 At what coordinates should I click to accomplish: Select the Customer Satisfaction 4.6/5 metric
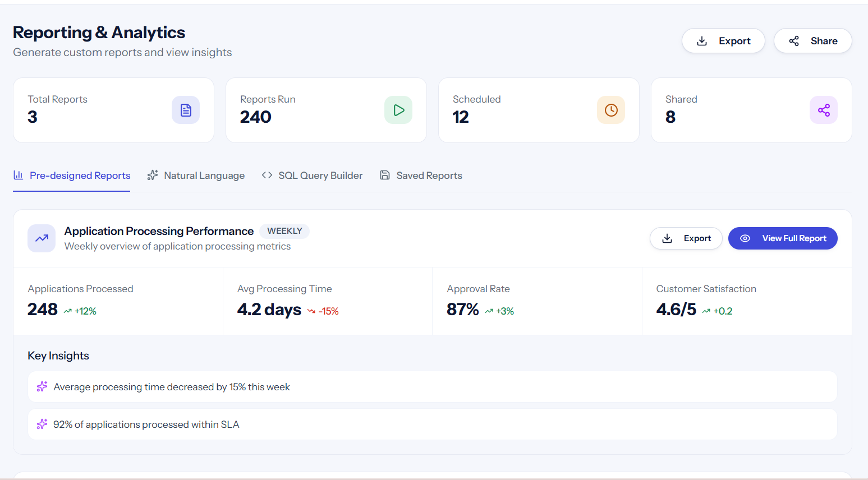coord(747,301)
